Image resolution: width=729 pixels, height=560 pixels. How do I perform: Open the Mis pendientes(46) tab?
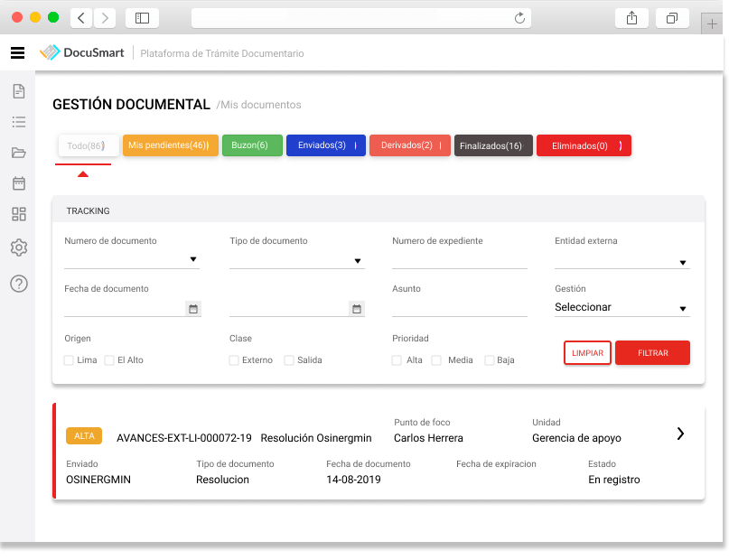click(170, 145)
